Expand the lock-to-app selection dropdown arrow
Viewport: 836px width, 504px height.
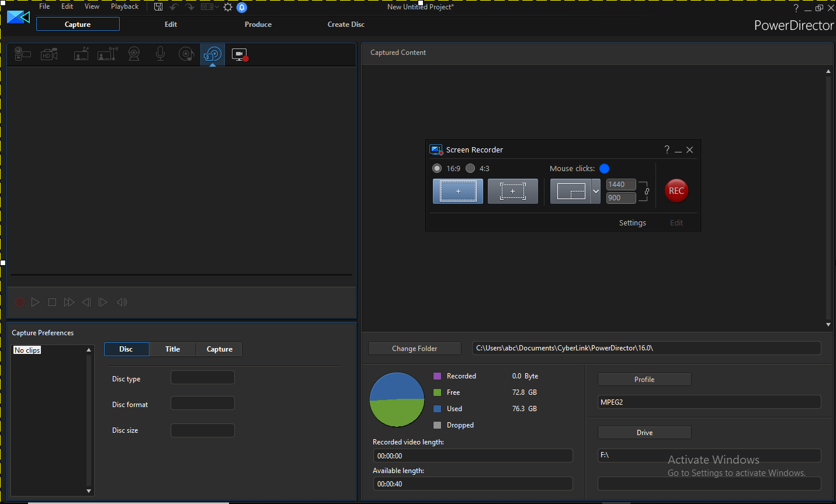coord(596,191)
